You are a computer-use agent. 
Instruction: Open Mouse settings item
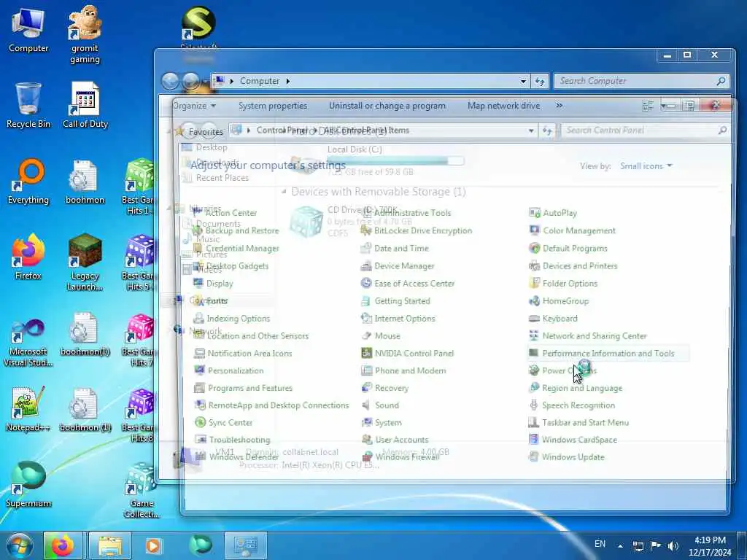tap(381, 335)
